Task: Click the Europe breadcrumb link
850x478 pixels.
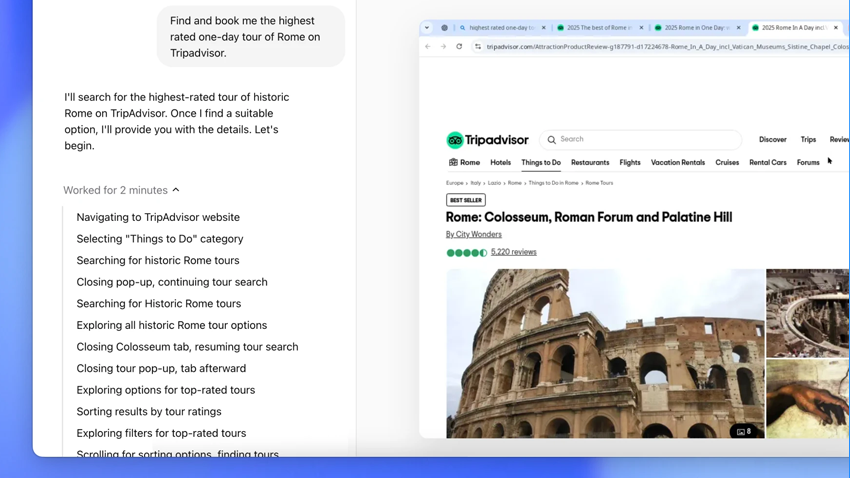Action: 454,183
